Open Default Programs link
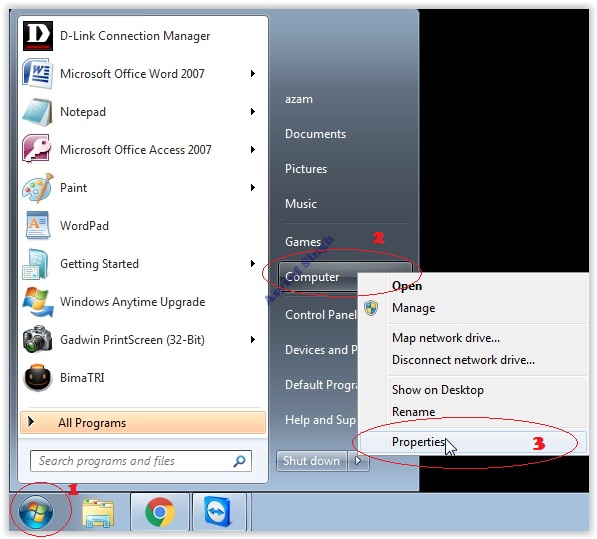The image size is (597, 539). click(x=321, y=385)
